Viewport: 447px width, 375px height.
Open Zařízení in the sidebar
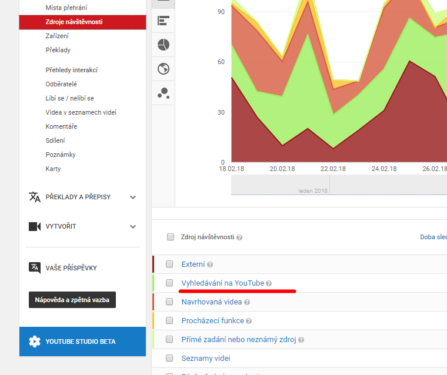(57, 36)
